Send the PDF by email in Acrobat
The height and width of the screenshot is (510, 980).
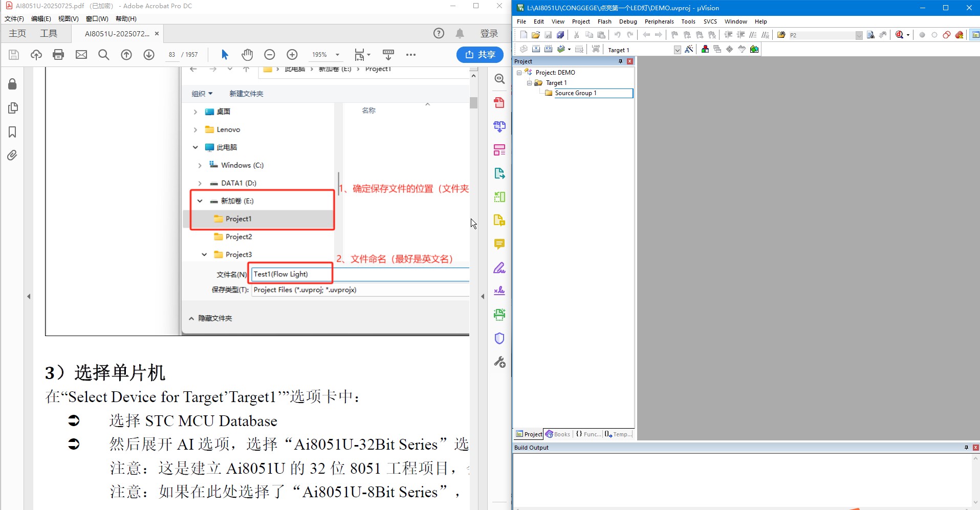pyautogui.click(x=81, y=54)
